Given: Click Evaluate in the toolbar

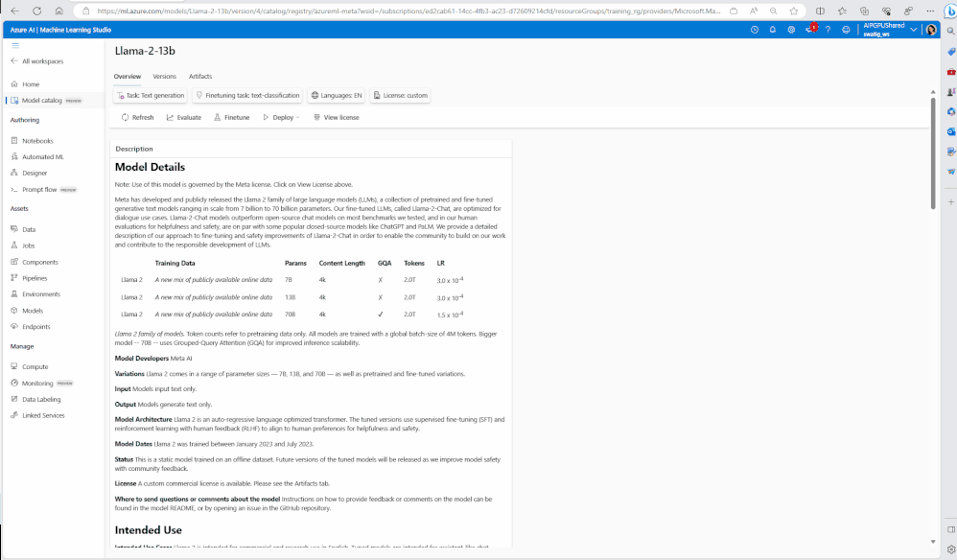Looking at the screenshot, I should tap(184, 117).
